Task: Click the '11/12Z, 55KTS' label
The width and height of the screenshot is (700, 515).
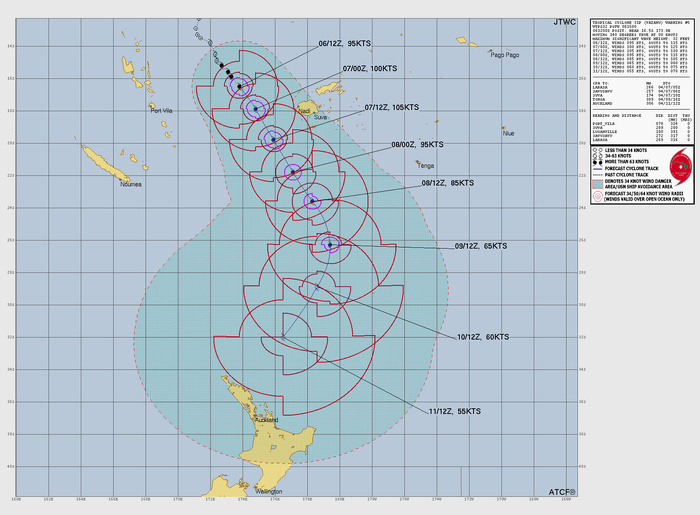Action: coord(455,411)
